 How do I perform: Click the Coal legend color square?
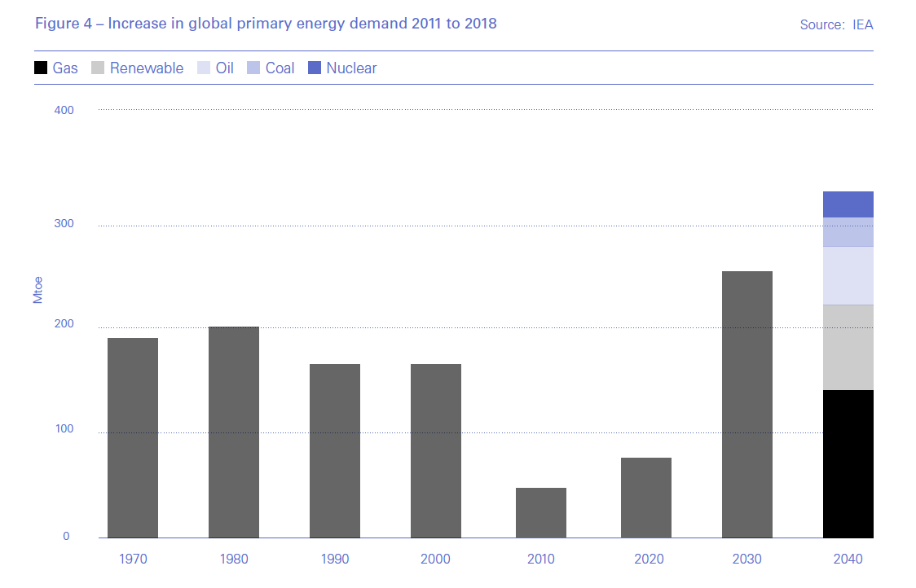click(253, 68)
